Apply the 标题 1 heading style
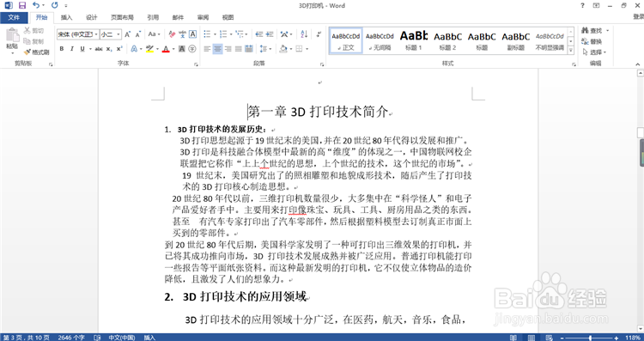Screen dimensions: 644x341 pyautogui.click(x=414, y=40)
